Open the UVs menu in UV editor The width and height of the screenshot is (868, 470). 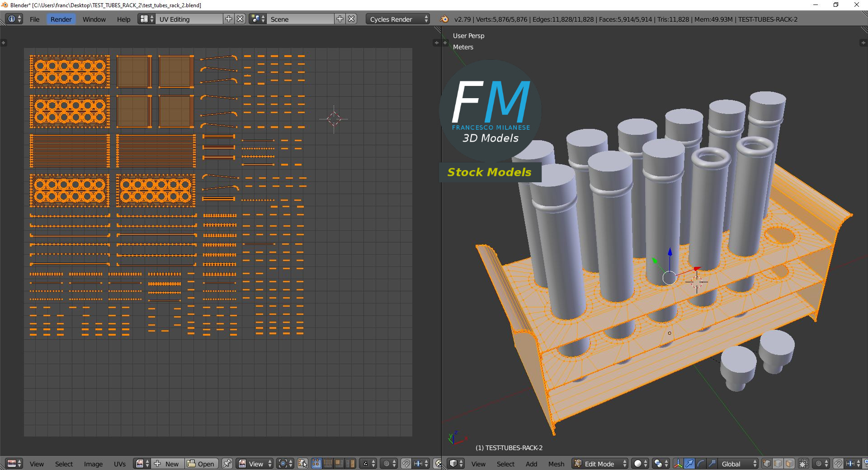pos(120,464)
